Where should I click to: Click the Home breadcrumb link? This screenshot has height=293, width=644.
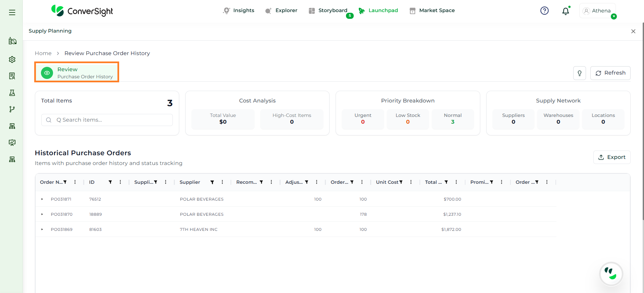click(43, 53)
